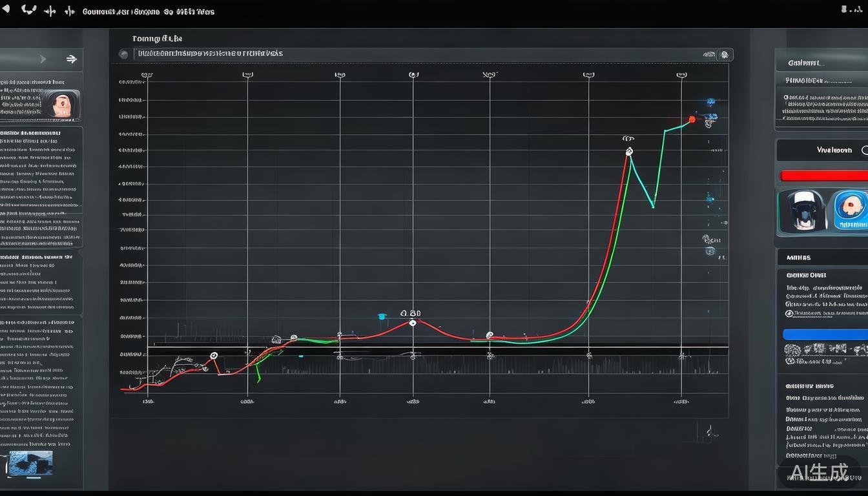Click the blue bar button in right panel
The height and width of the screenshot is (496, 868).
tap(825, 335)
